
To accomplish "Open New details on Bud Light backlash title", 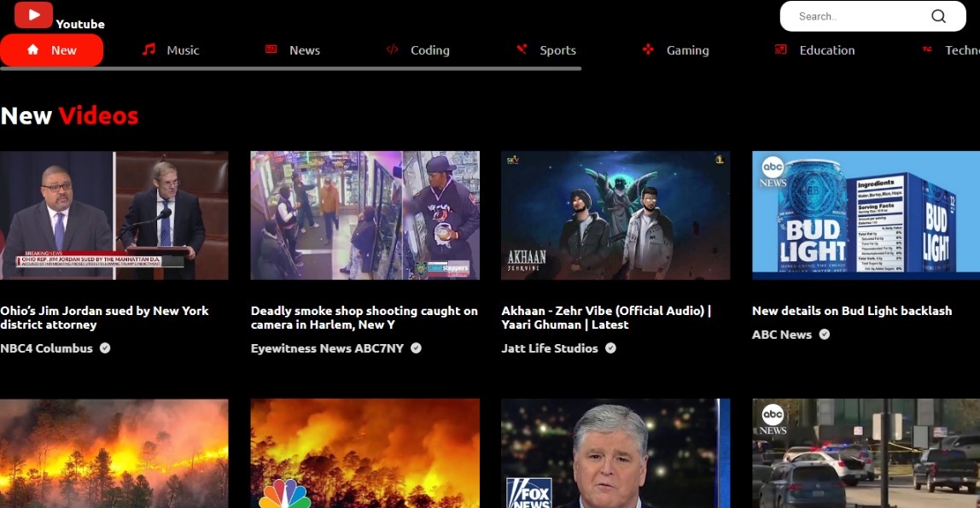I will (x=852, y=311).
